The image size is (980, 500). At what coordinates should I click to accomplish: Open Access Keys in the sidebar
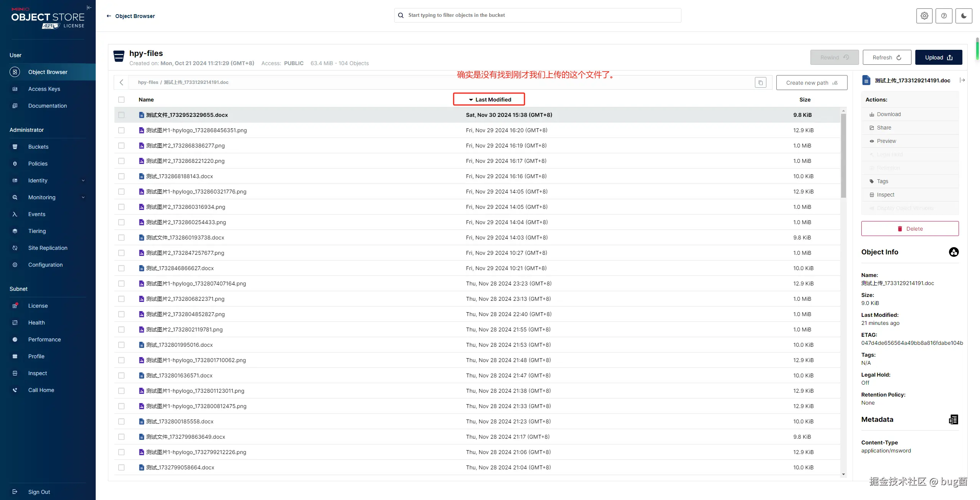click(x=44, y=89)
